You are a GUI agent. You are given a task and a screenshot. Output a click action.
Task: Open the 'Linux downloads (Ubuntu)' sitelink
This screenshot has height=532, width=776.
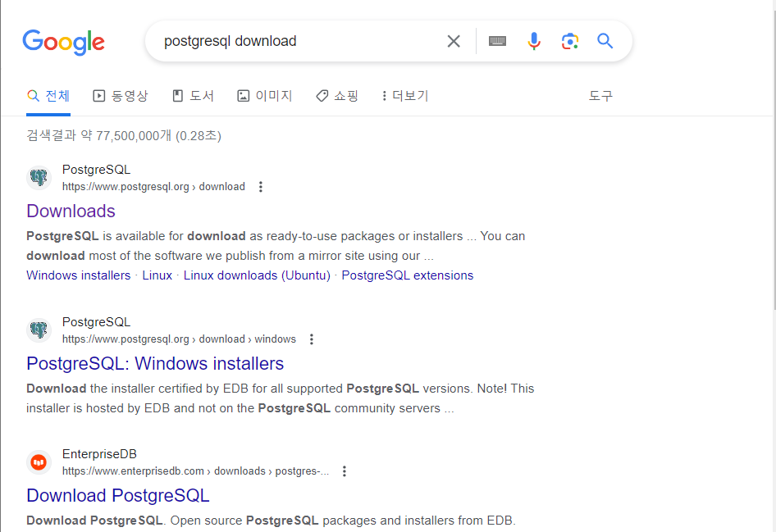[x=257, y=275]
